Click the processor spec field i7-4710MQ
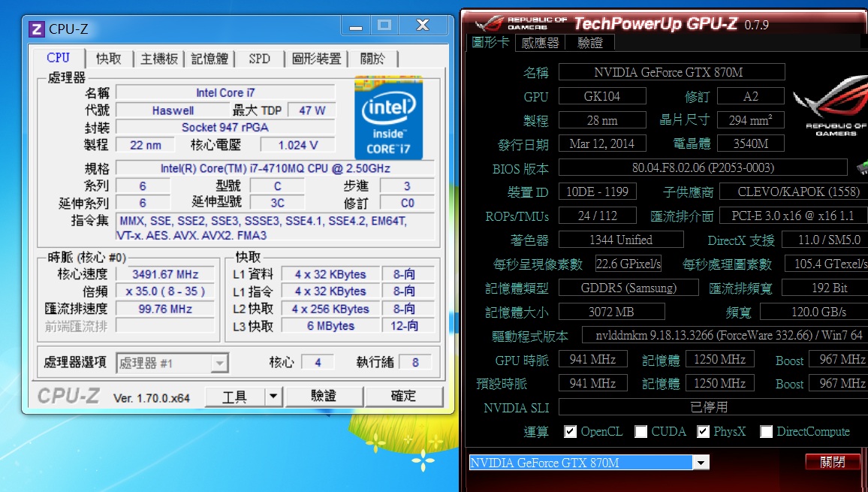The height and width of the screenshot is (492, 868). click(275, 168)
